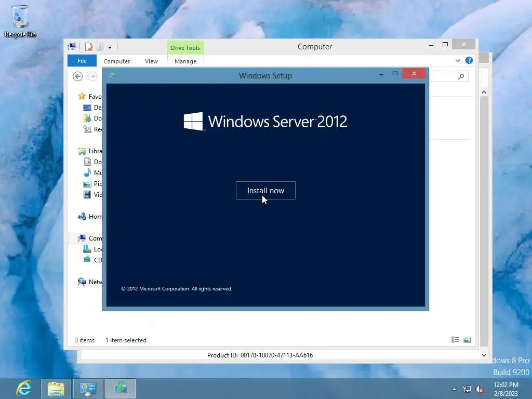532x399 pixels.
Task: Click the Computer window system icon
Action: [72, 47]
